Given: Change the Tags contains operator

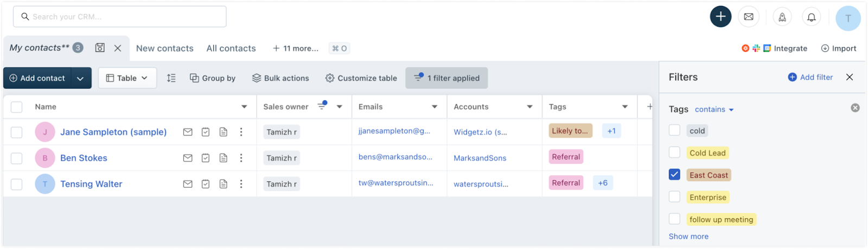Looking at the screenshot, I should coord(714,110).
